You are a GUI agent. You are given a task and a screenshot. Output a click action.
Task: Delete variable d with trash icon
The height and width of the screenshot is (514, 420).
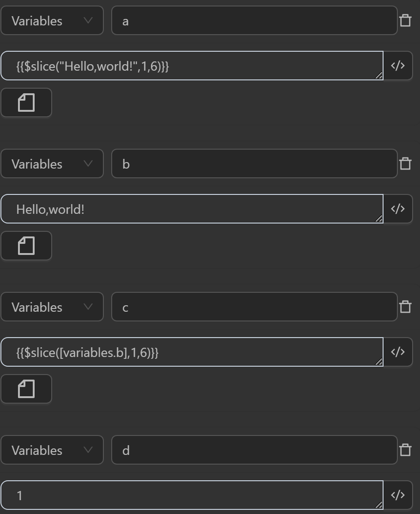click(405, 450)
